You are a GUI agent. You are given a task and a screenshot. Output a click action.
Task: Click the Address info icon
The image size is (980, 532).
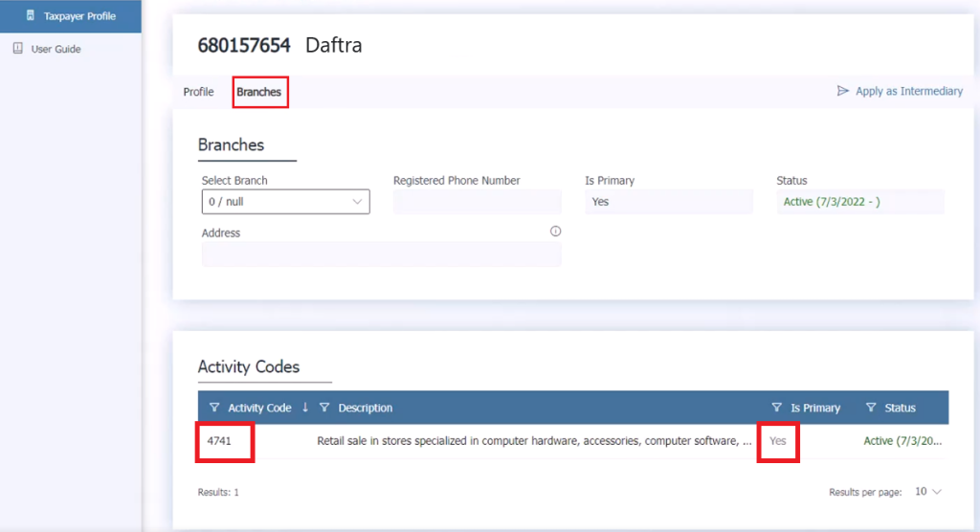(x=556, y=232)
